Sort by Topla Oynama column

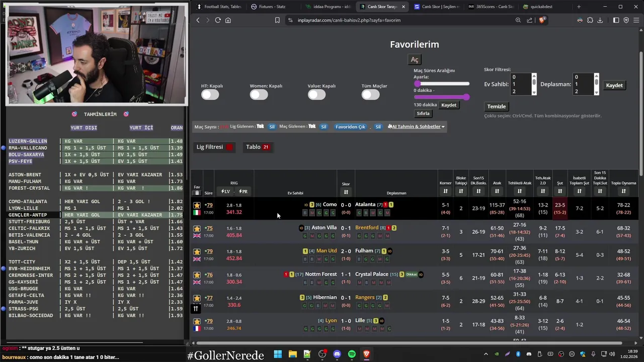623,191
